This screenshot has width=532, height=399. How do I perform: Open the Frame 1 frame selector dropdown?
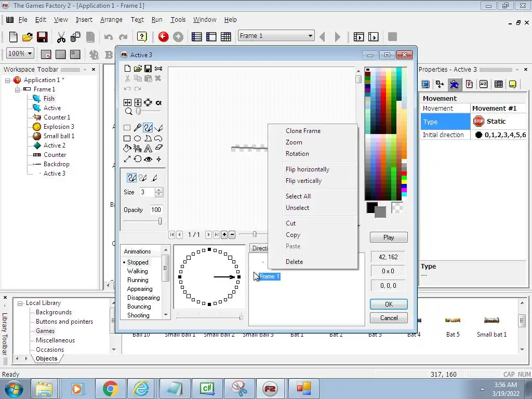pyautogui.click(x=310, y=36)
